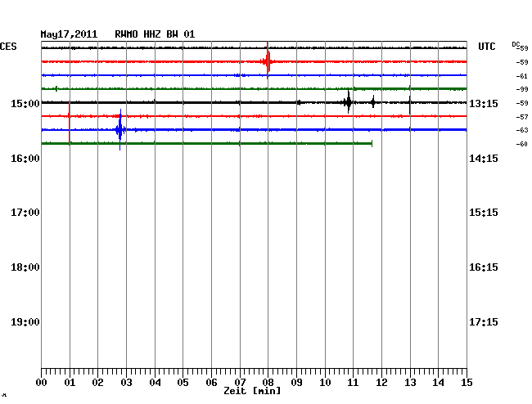Select minute 12 on the time axis
The width and height of the screenshot is (532, 404).
coord(381,382)
